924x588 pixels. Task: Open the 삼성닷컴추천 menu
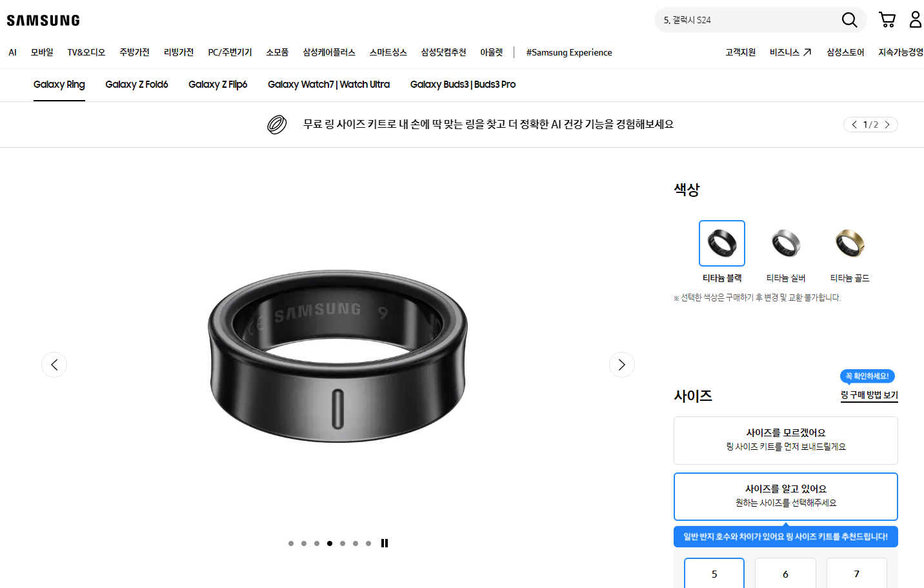click(x=443, y=52)
